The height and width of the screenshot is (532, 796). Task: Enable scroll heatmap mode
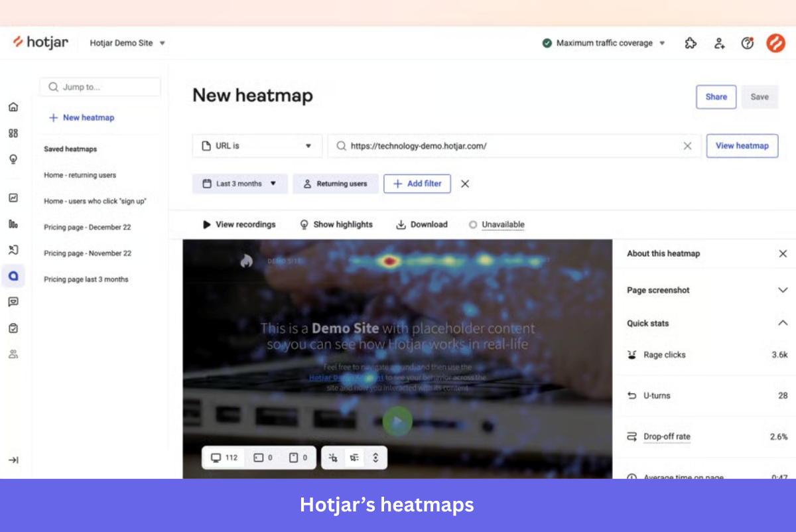375,457
